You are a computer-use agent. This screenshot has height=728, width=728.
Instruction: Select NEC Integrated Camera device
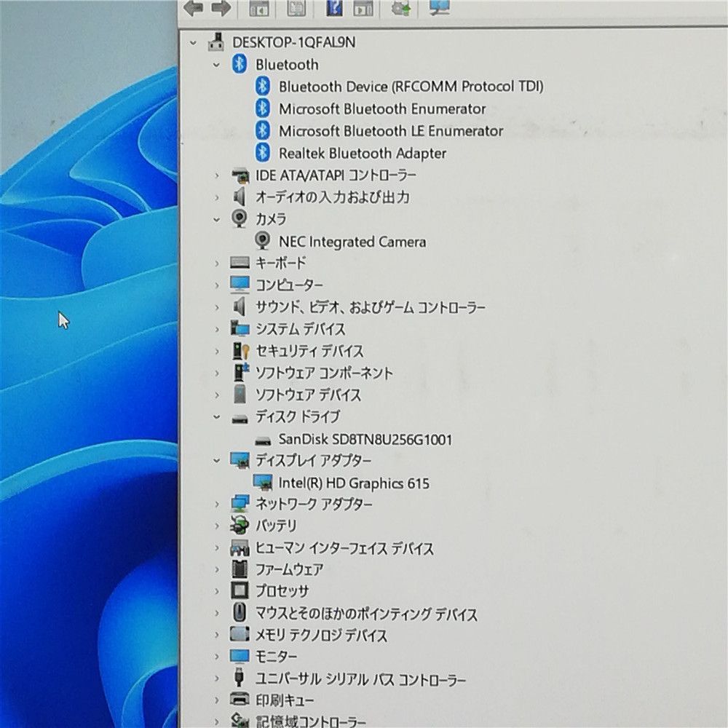352,242
